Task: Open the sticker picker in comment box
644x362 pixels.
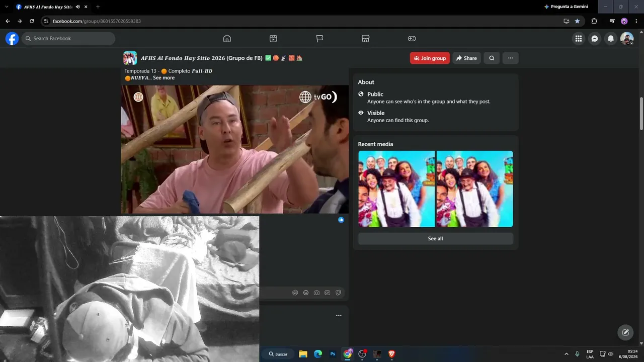Action: point(338,293)
